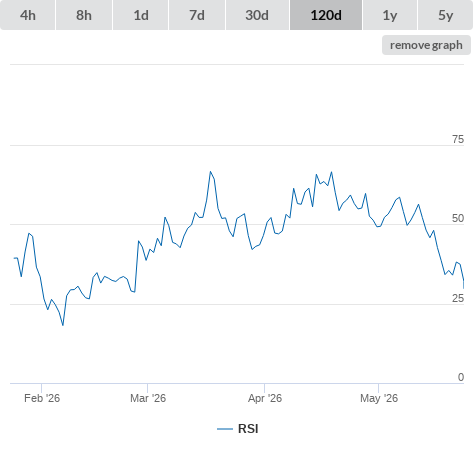Click the RSI low point in early February
474x455 pixels.
(x=63, y=325)
